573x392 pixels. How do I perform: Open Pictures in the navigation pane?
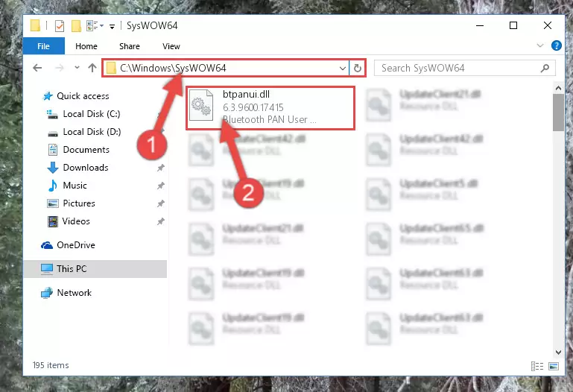point(78,203)
